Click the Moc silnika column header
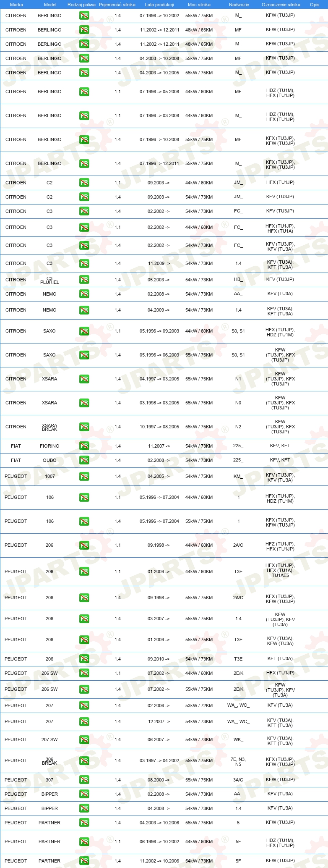The width and height of the screenshot is (328, 868). coord(199,5)
